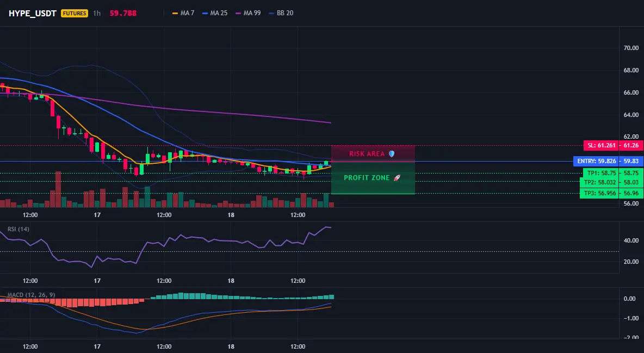Screen dimensions: 644x353
Task: Click the MA 25 legend entry
Action: pyautogui.click(x=215, y=13)
